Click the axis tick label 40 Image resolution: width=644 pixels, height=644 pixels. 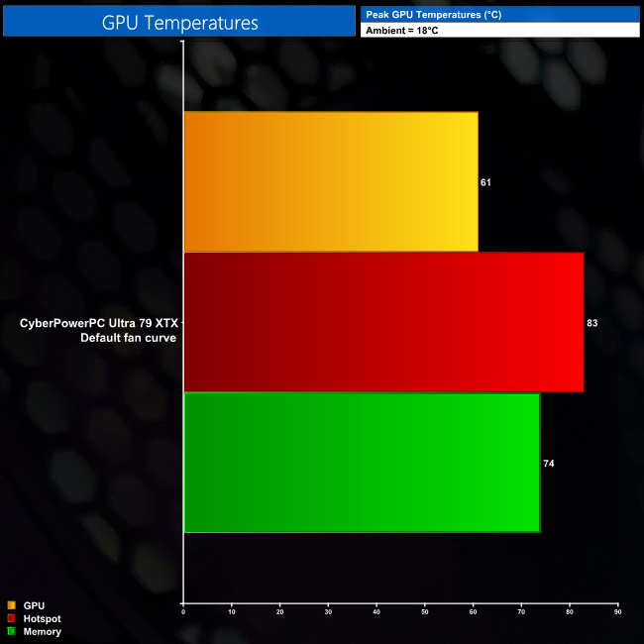tap(376, 612)
